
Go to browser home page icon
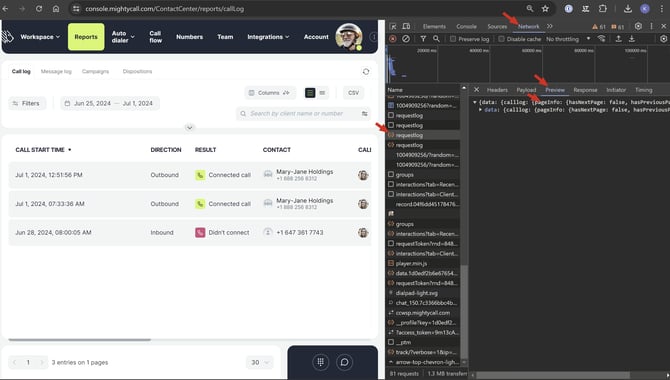click(56, 9)
